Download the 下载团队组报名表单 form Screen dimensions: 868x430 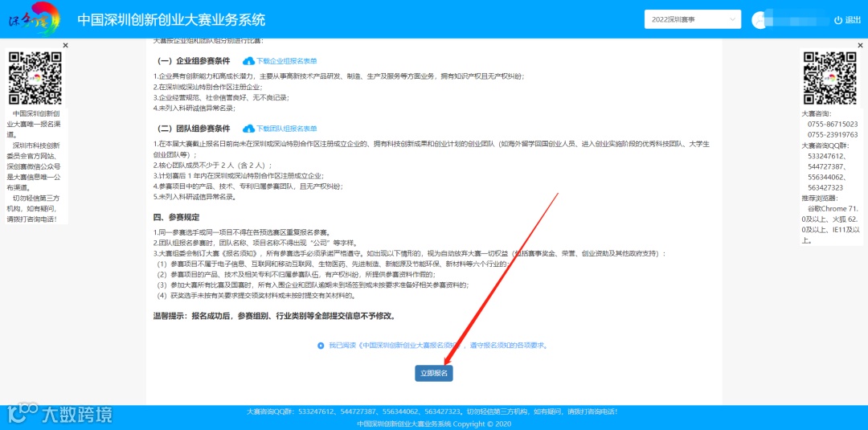[x=286, y=129]
